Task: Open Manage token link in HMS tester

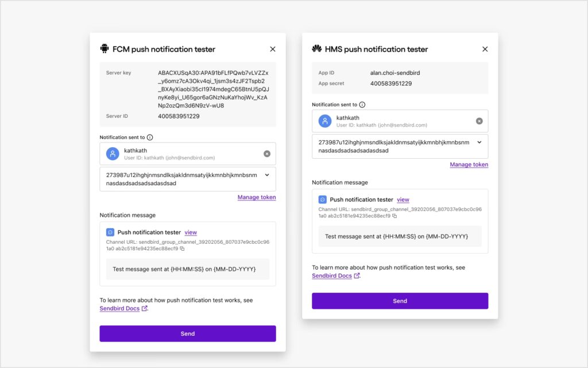Action: 469,164
